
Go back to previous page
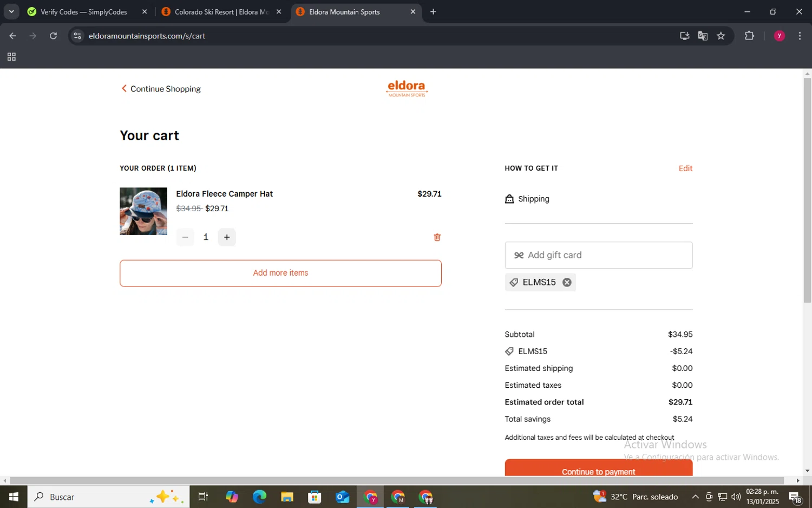click(x=12, y=36)
